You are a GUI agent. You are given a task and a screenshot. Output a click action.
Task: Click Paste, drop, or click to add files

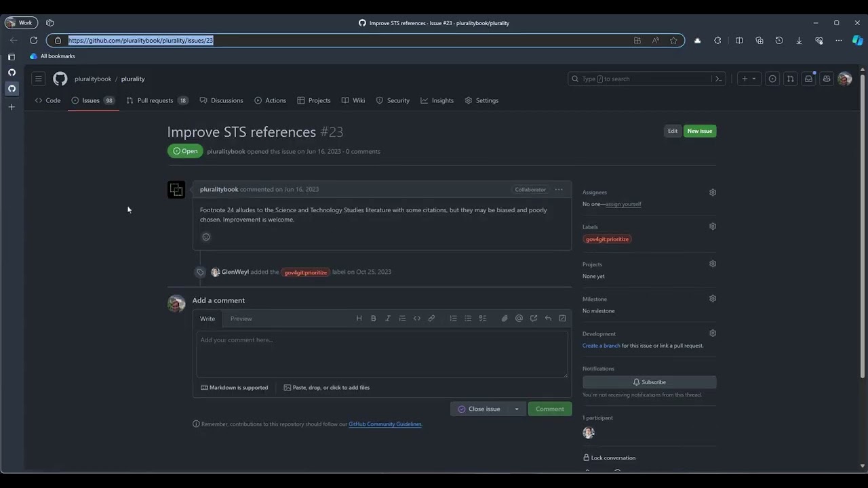click(327, 388)
